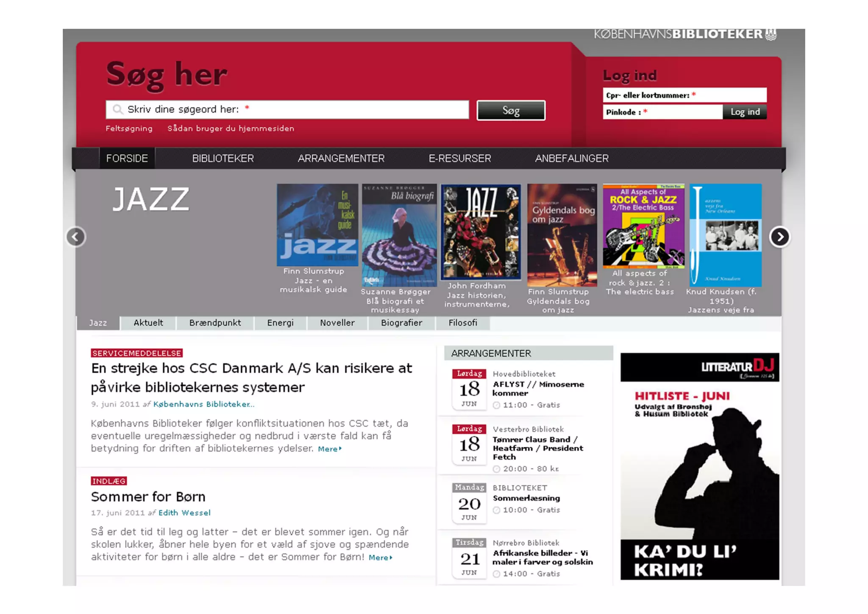Open 'Gyldendals bog om jazz' cover
The image size is (868, 614).
pos(562,235)
